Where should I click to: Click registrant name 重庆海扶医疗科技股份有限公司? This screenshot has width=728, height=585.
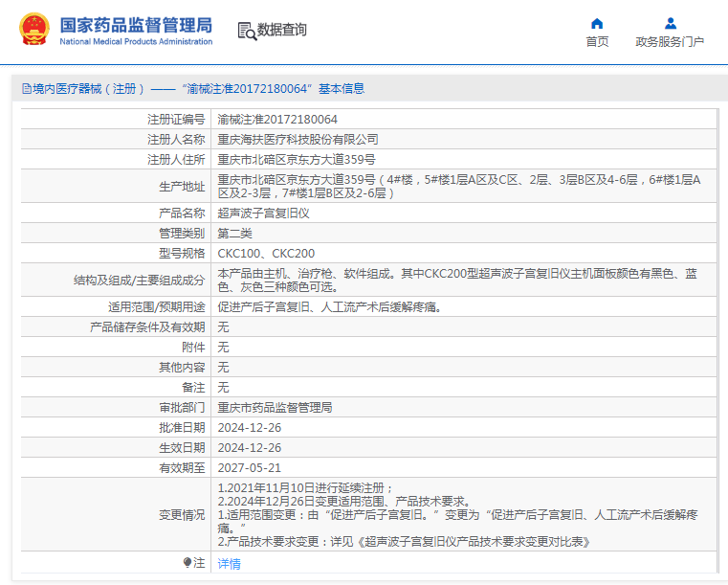[x=298, y=140]
